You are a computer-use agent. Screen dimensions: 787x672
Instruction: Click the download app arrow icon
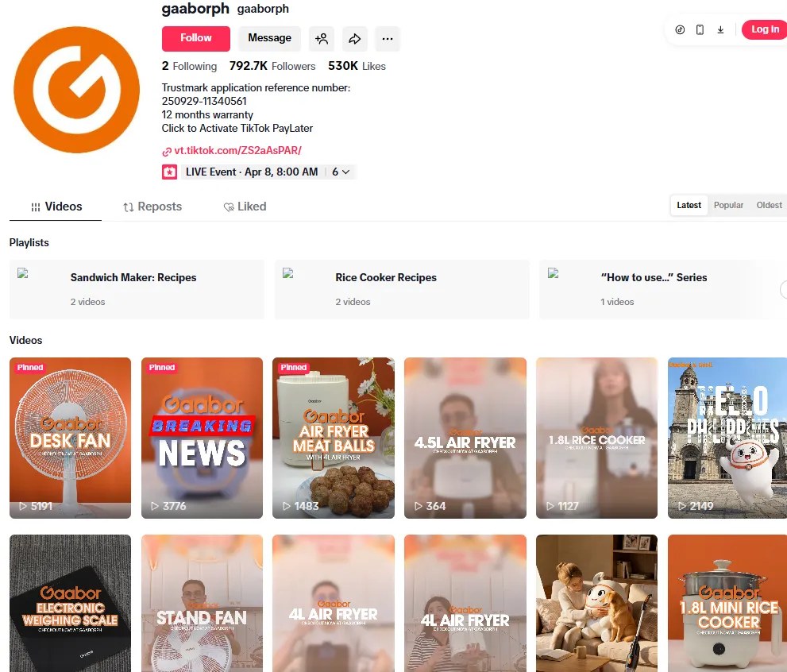720,29
